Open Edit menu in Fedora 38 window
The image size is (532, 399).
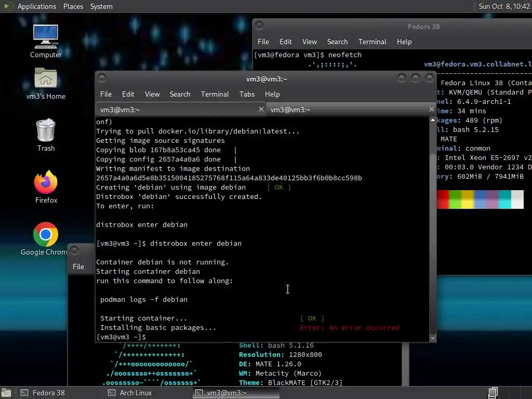coord(285,42)
